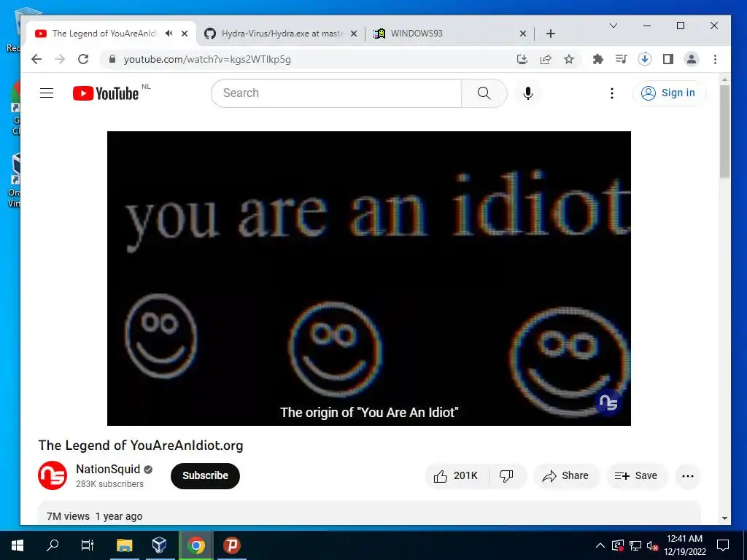Image resolution: width=747 pixels, height=560 pixels.
Task: Click the magnifier search button on YouTube
Action: tap(484, 93)
